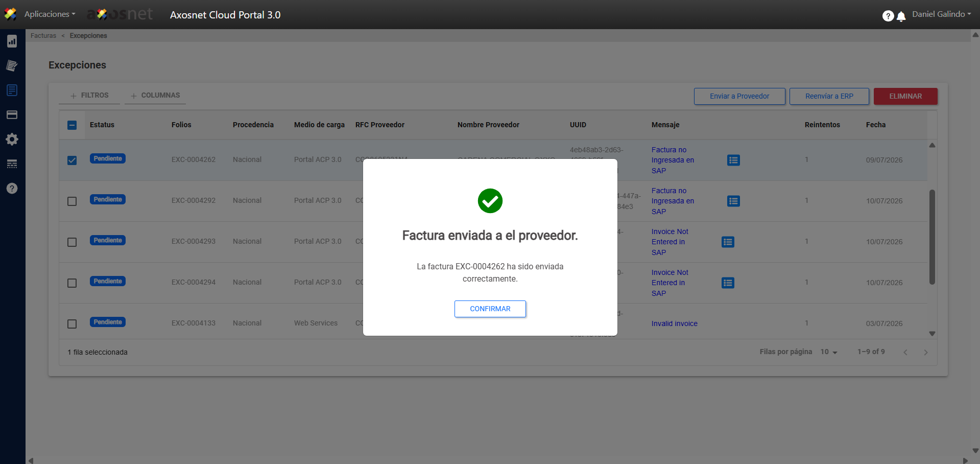The width and height of the screenshot is (980, 464).
Task: Open the documents stack icon in sidebar
Action: tap(12, 65)
